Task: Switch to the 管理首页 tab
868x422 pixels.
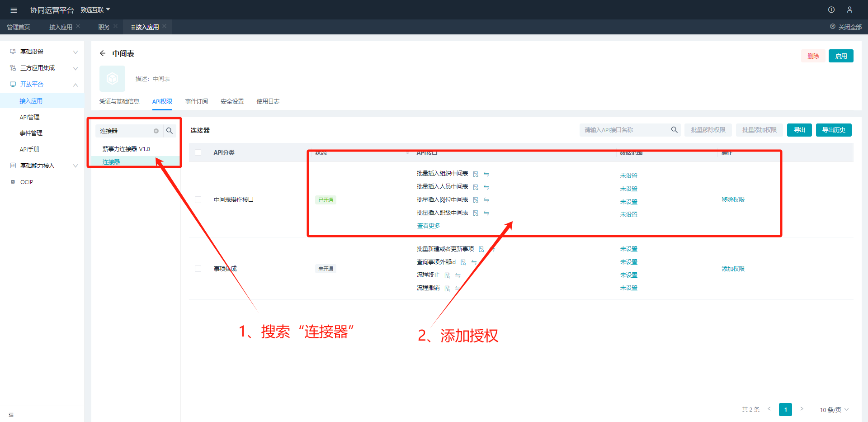Action: (x=19, y=27)
